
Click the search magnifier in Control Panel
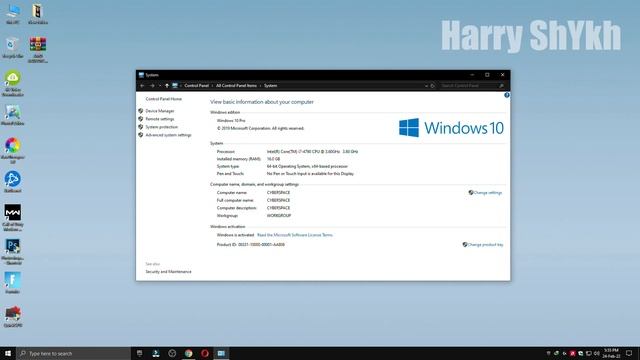tap(501, 86)
